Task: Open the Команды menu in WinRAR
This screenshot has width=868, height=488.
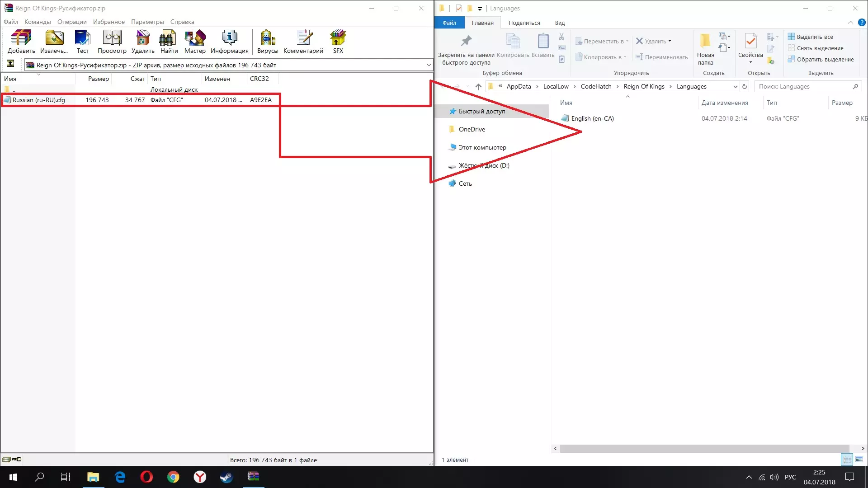Action: click(38, 22)
